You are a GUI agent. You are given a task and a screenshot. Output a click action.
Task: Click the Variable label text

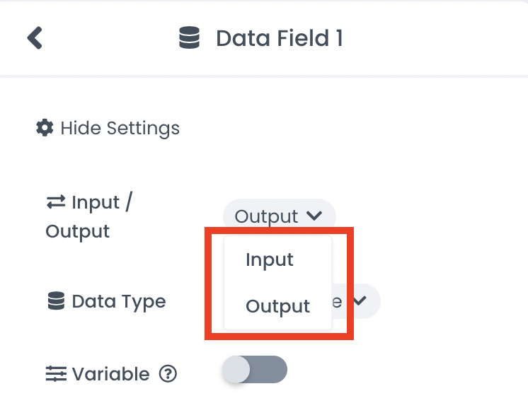tap(110, 374)
